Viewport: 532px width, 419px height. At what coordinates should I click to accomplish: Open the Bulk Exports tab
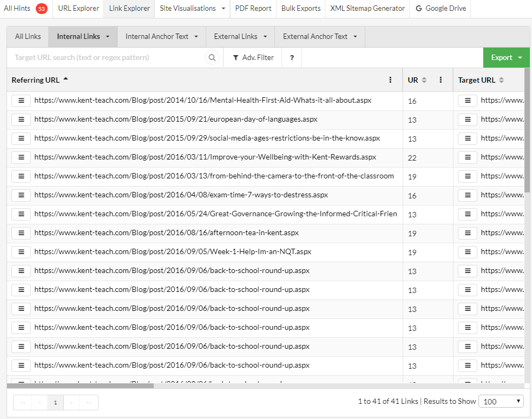click(301, 9)
